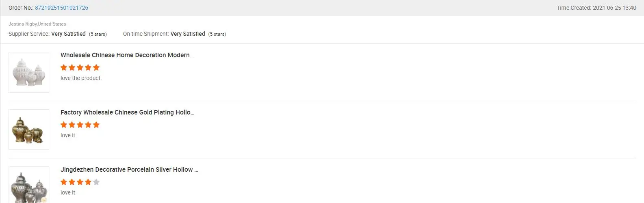Click "Factory Wholesale Chinese Gold Plating" product title

point(127,112)
